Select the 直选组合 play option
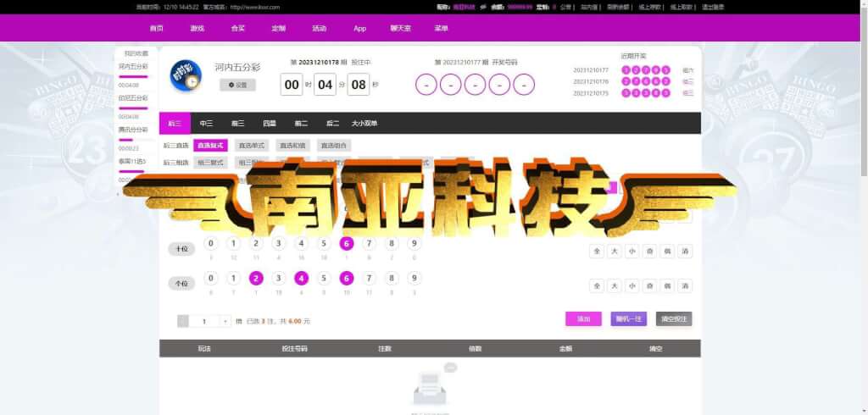 click(x=334, y=146)
